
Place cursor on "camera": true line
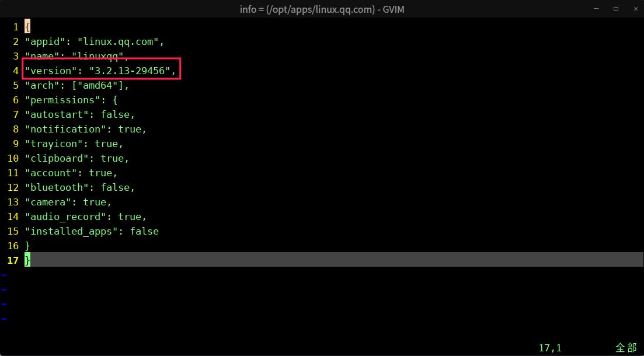(68, 202)
